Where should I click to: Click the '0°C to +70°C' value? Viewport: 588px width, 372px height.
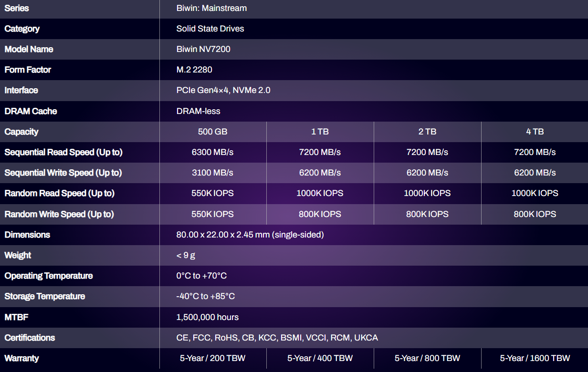pyautogui.click(x=201, y=276)
